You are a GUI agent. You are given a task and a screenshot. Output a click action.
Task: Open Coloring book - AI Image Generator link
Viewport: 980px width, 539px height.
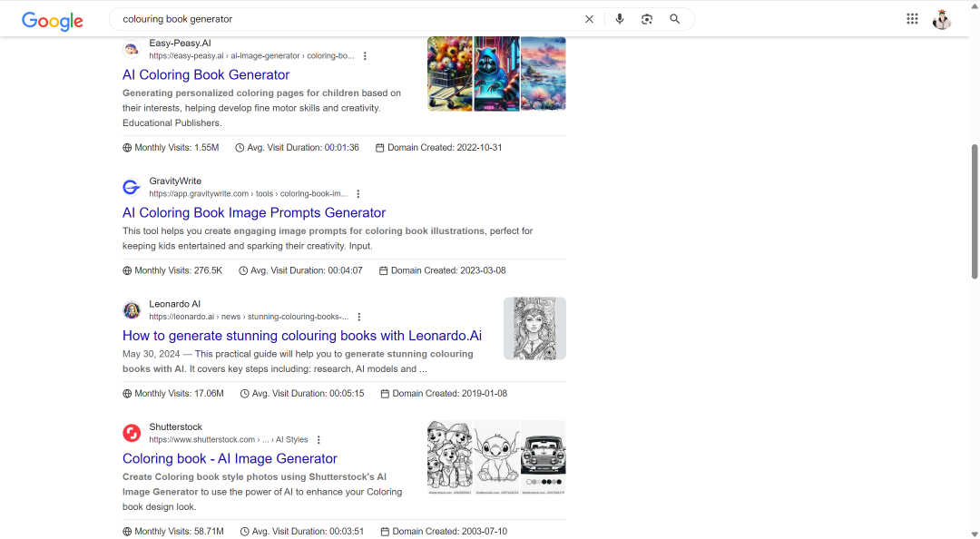click(x=230, y=459)
